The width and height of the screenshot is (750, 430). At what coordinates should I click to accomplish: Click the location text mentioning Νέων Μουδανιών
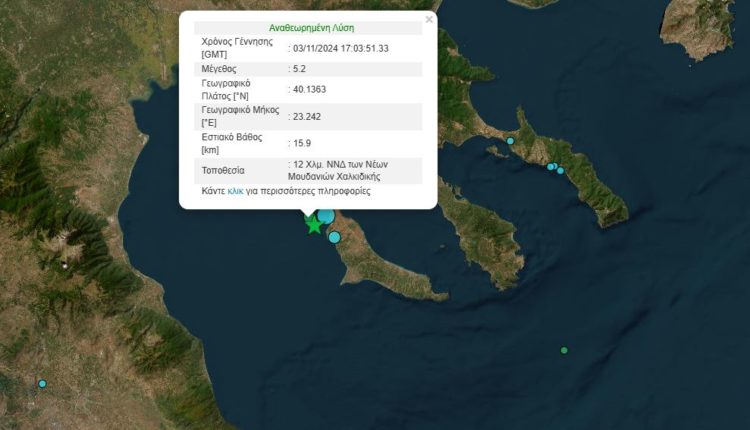click(x=340, y=170)
